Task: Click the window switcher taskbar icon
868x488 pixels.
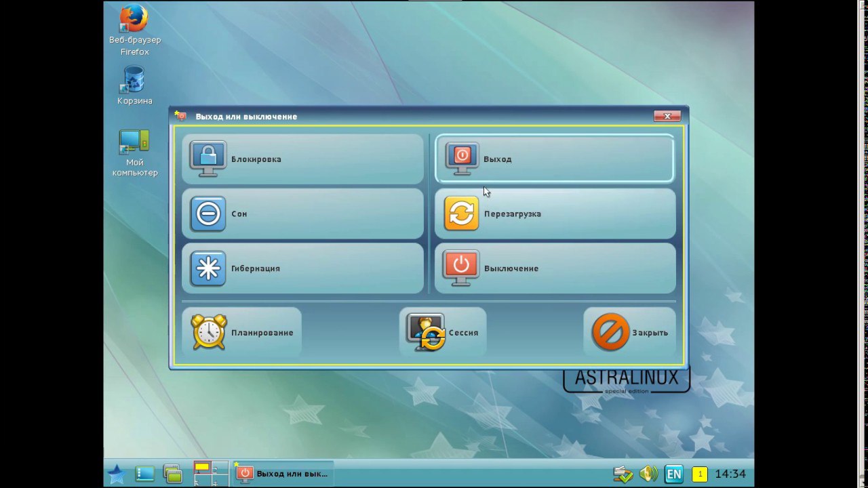Action: click(173, 474)
